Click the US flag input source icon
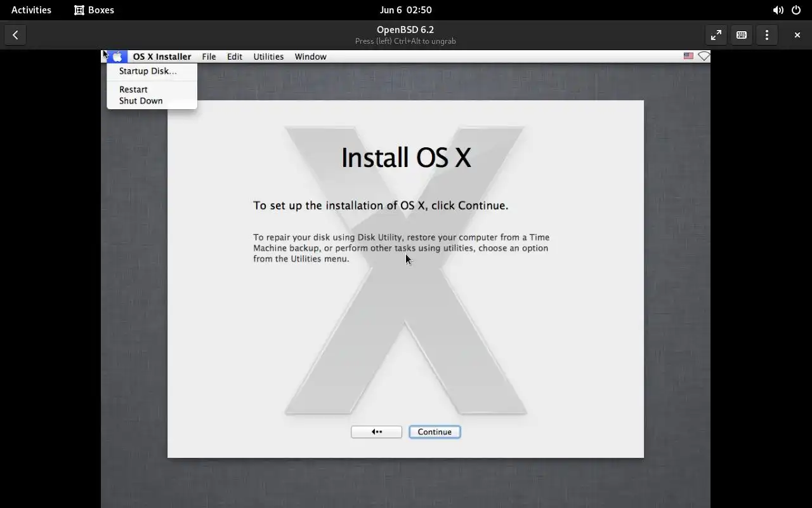 [x=688, y=57]
